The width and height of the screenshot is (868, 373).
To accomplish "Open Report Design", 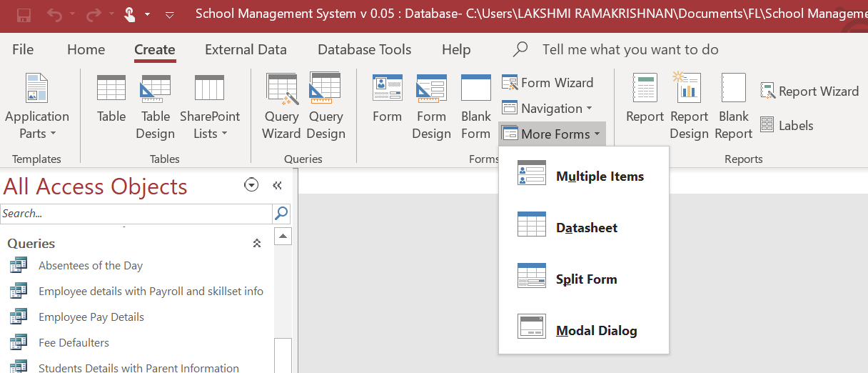I will tap(689, 106).
